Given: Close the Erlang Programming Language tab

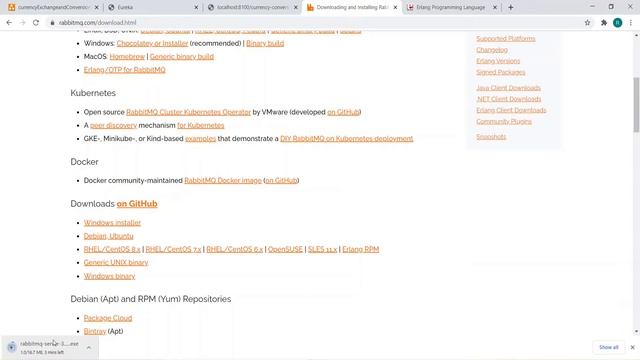Looking at the screenshot, I should 495,7.
